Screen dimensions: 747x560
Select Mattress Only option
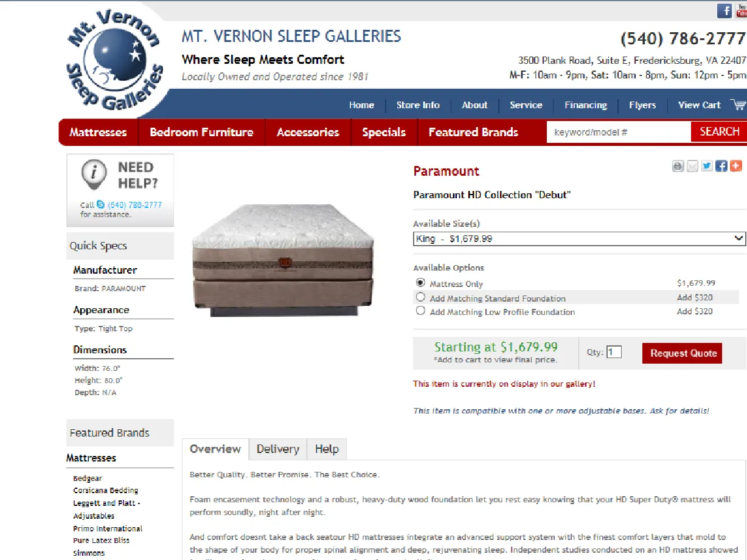(420, 283)
